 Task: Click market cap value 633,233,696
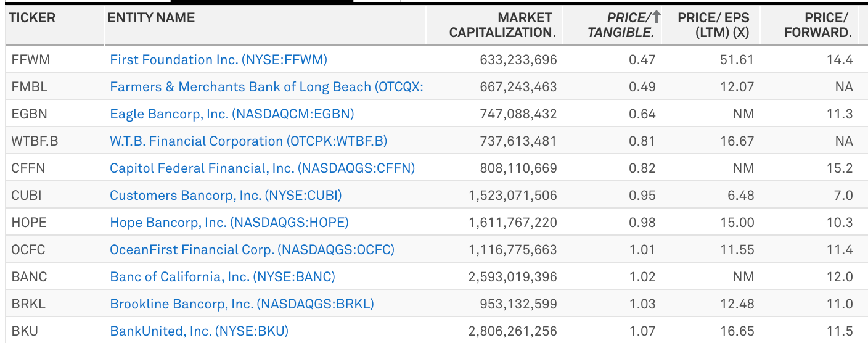(518, 60)
